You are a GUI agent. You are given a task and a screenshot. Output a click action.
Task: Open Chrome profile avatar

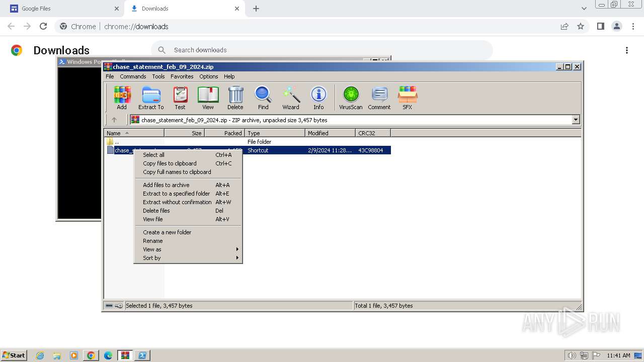(616, 26)
